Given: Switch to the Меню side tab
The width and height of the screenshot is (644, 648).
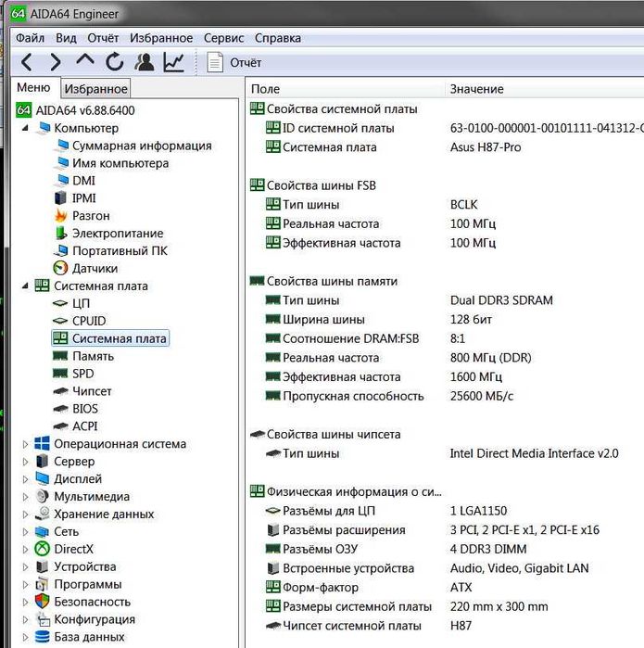Looking at the screenshot, I should 33,88.
